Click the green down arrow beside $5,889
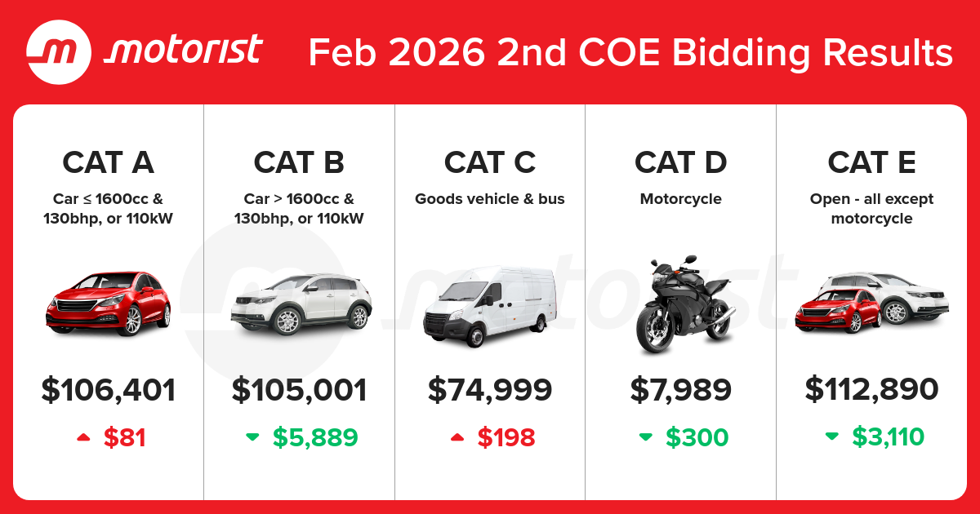Screen dimensions: 980x514 click(252, 437)
